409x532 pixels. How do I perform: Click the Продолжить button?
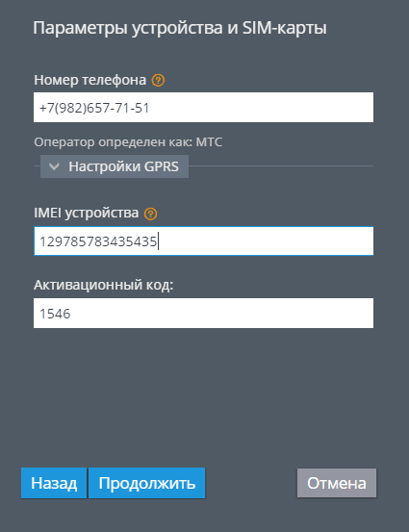click(146, 483)
